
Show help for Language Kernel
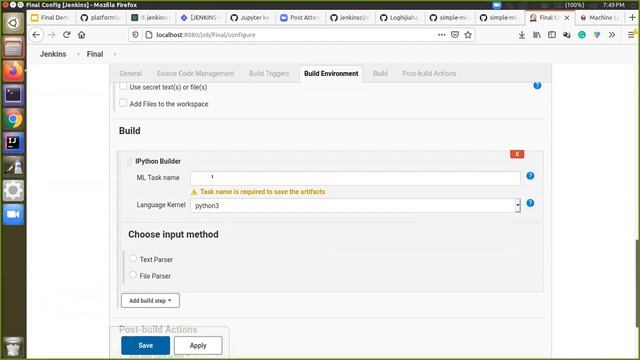tap(530, 203)
